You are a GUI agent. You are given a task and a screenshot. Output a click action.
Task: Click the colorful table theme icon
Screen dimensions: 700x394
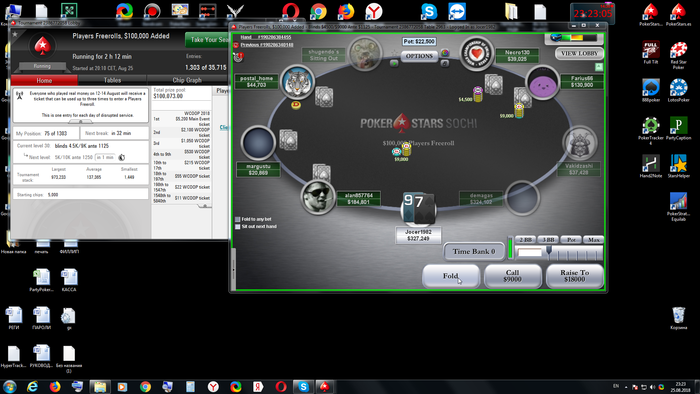pyautogui.click(x=445, y=53)
